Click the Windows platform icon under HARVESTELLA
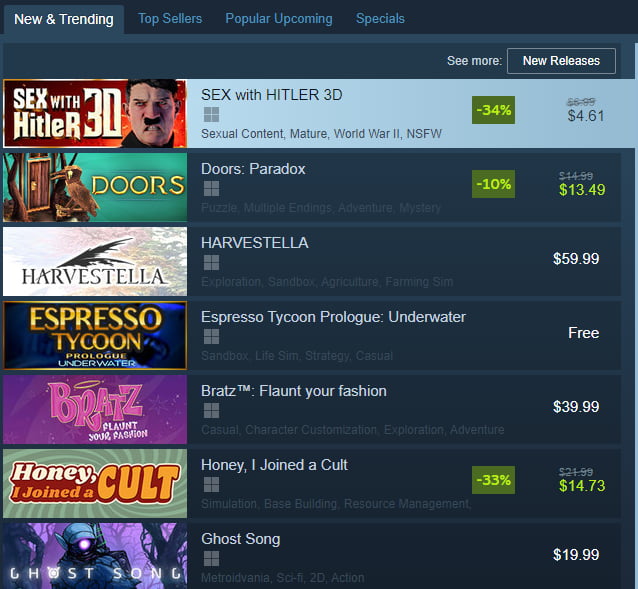 tap(211, 263)
